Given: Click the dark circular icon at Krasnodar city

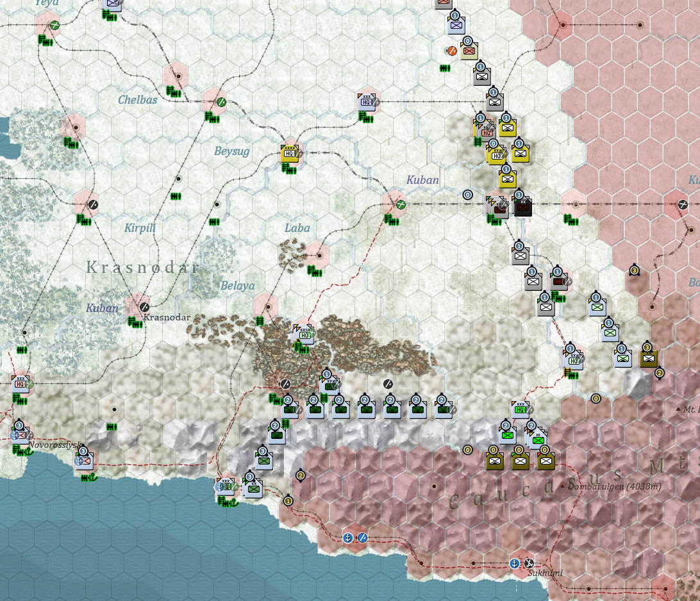Looking at the screenshot, I should tap(144, 307).
